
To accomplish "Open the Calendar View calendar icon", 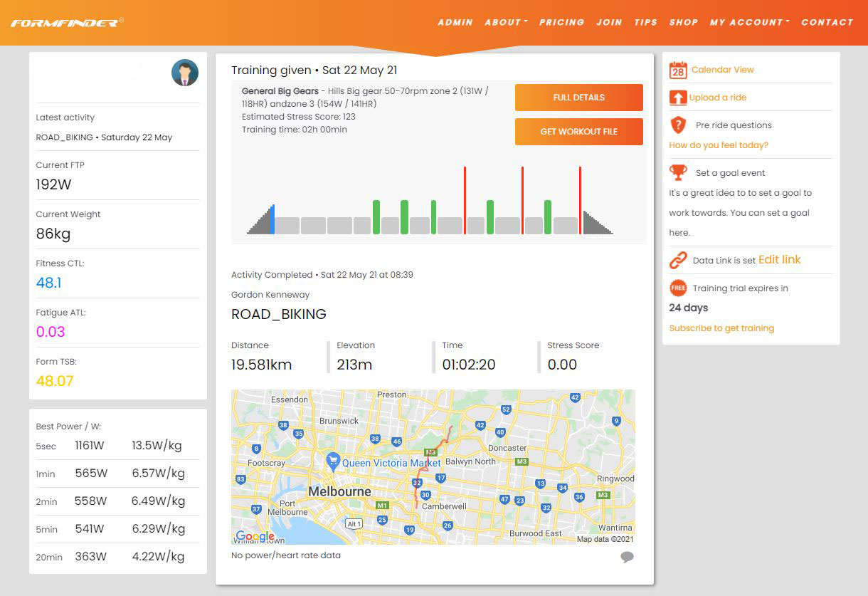I will (x=678, y=69).
